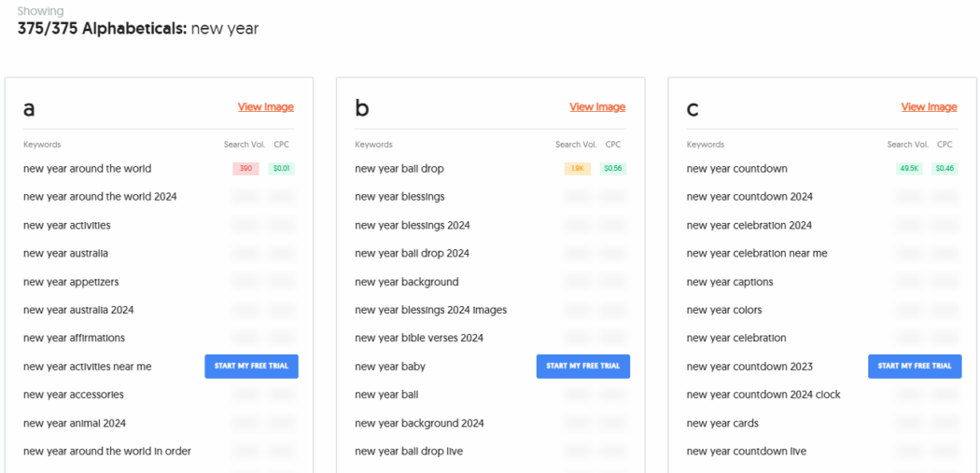
Task: Select keyword 'new year countdown 2023'
Action: (x=749, y=367)
